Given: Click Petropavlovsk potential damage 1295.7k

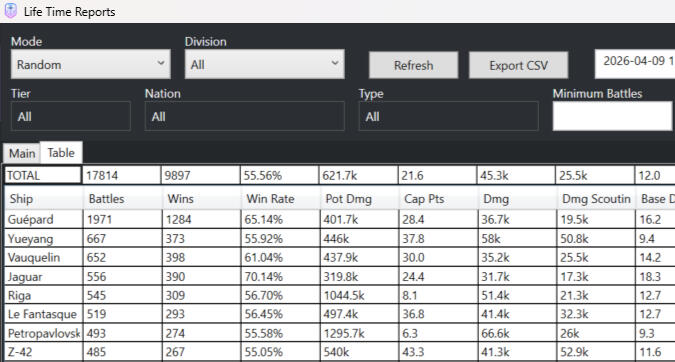Looking at the screenshot, I should 359,333.
